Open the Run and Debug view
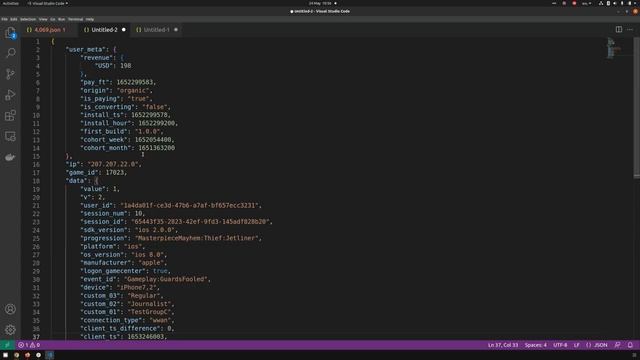 point(11,95)
